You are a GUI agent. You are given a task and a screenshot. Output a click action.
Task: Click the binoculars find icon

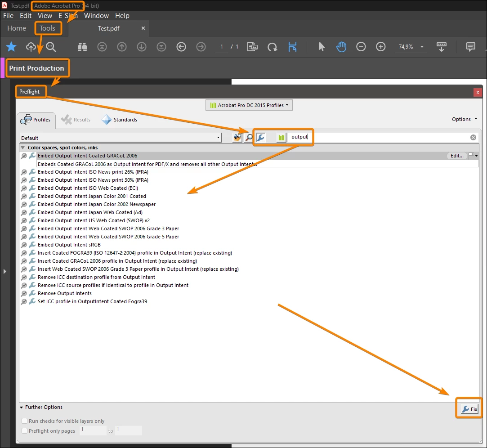pyautogui.click(x=82, y=47)
